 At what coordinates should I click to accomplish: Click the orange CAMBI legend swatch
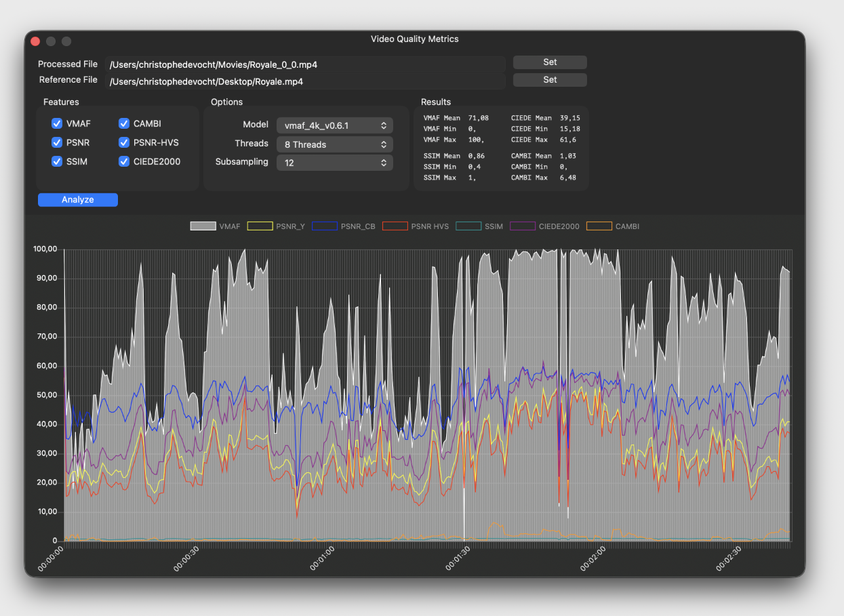pyautogui.click(x=599, y=226)
